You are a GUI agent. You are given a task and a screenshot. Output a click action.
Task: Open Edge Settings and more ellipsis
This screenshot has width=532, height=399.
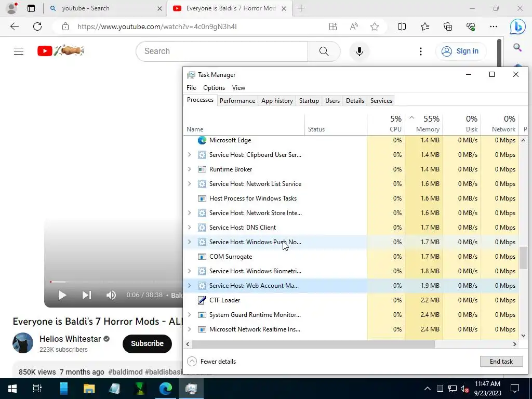pos(494,26)
